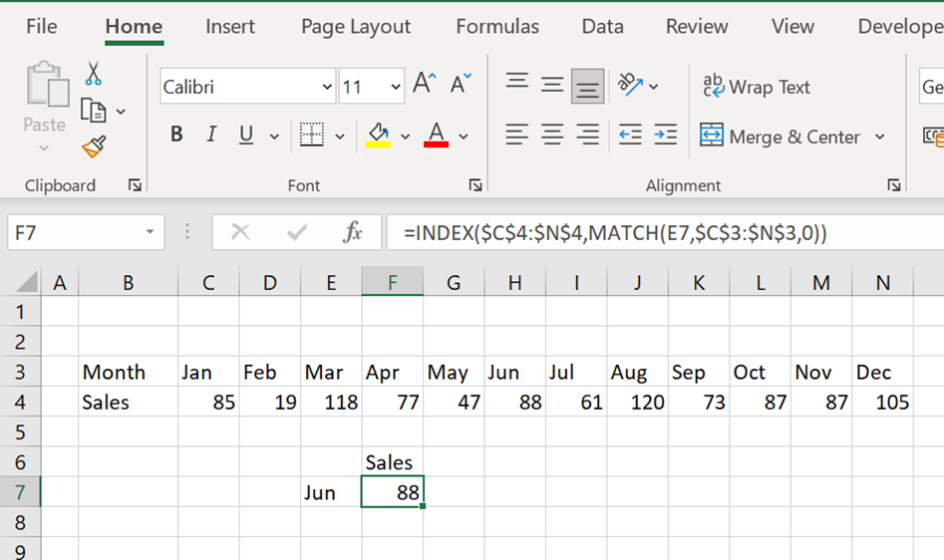Switch to the Review tab
Screen dimensions: 944x560
(x=697, y=27)
